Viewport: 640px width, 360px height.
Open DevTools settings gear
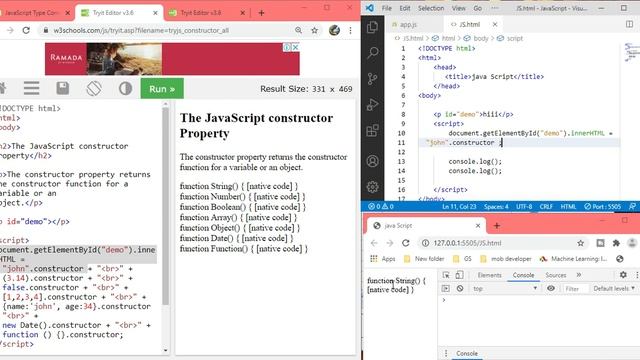tap(623, 275)
